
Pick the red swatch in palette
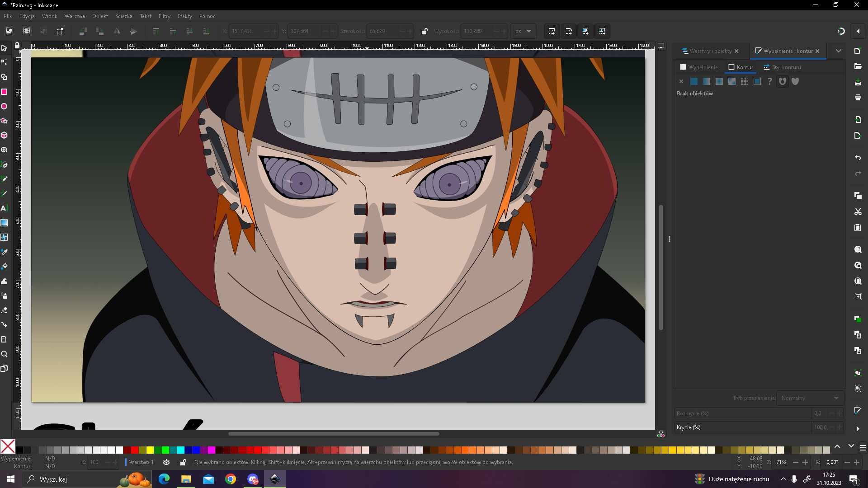135,450
